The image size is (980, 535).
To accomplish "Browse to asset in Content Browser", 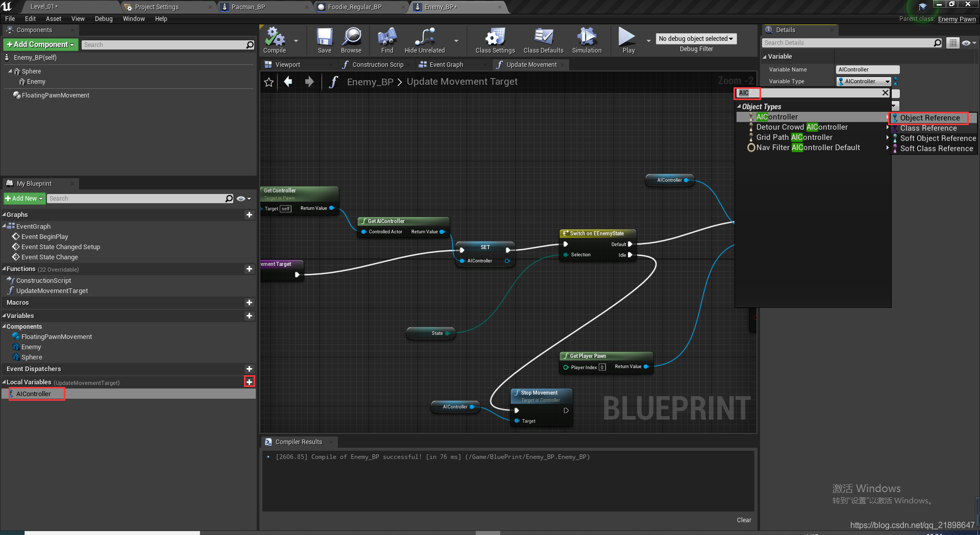I will [x=351, y=40].
